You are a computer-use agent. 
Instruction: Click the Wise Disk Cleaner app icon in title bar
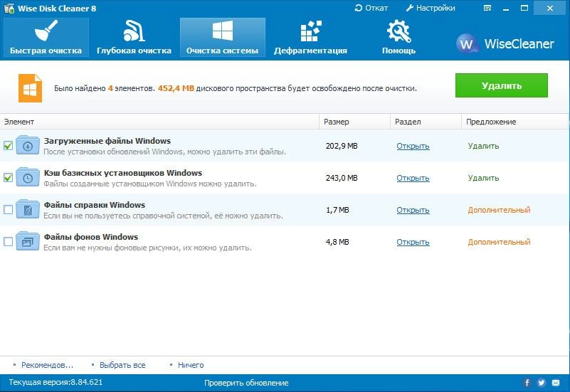point(9,9)
